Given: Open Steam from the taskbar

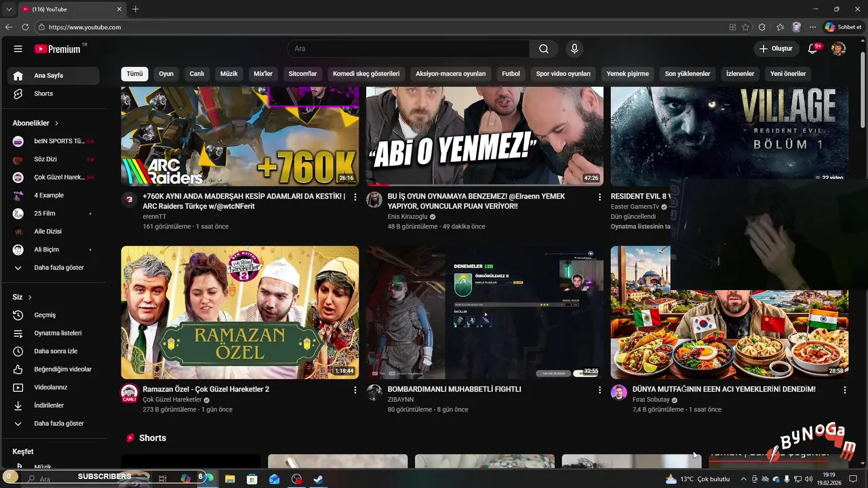Looking at the screenshot, I should coord(318,479).
